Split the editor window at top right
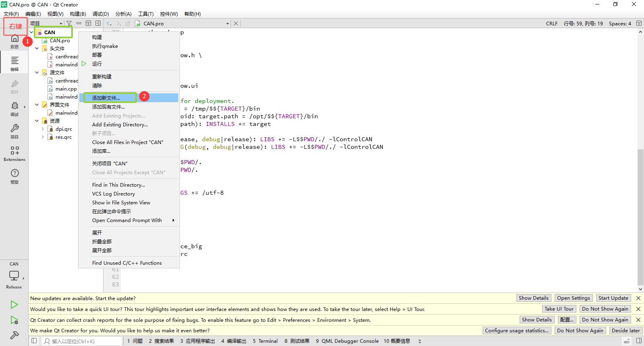 [639, 23]
